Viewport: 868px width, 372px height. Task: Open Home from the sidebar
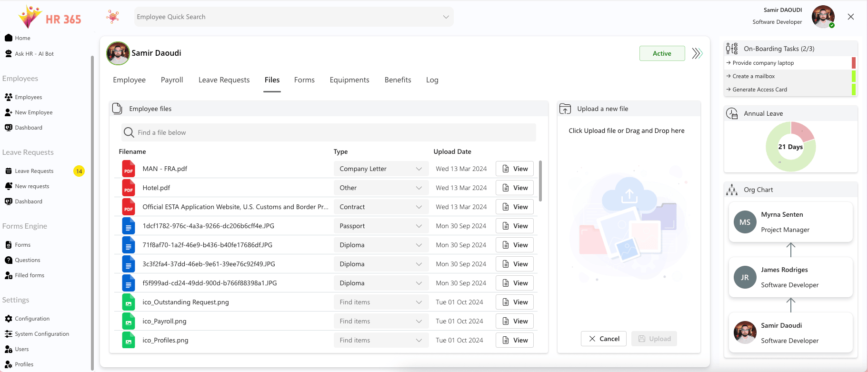coord(18,38)
